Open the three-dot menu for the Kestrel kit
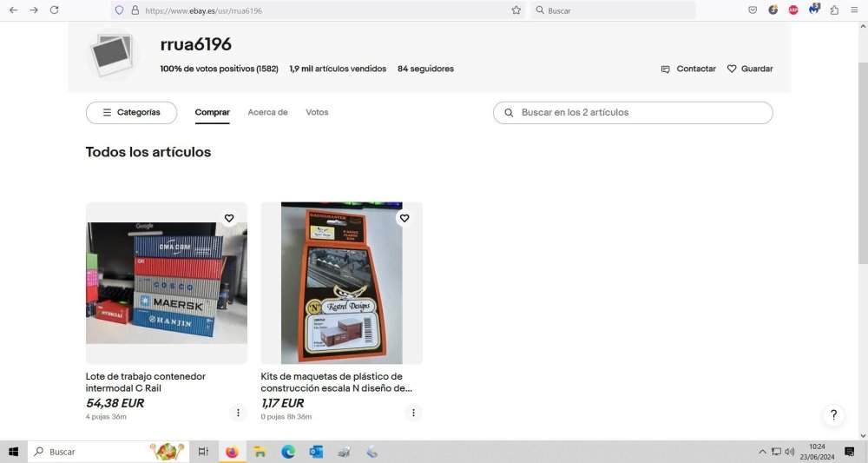Screen dimensions: 868x463 click(x=413, y=413)
